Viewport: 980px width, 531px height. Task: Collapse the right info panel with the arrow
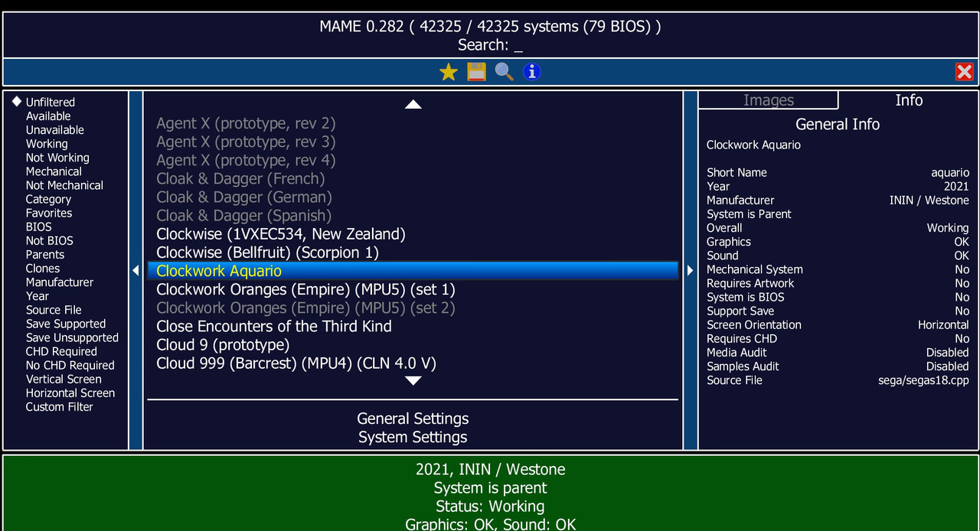(x=690, y=270)
